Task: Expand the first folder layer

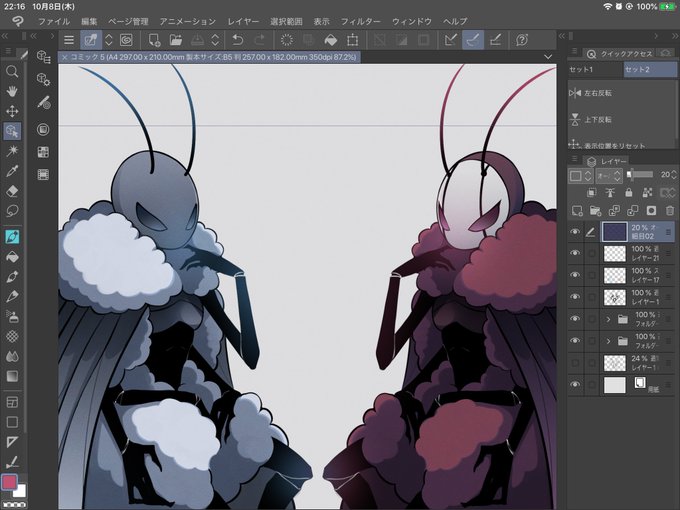Action: 608,319
